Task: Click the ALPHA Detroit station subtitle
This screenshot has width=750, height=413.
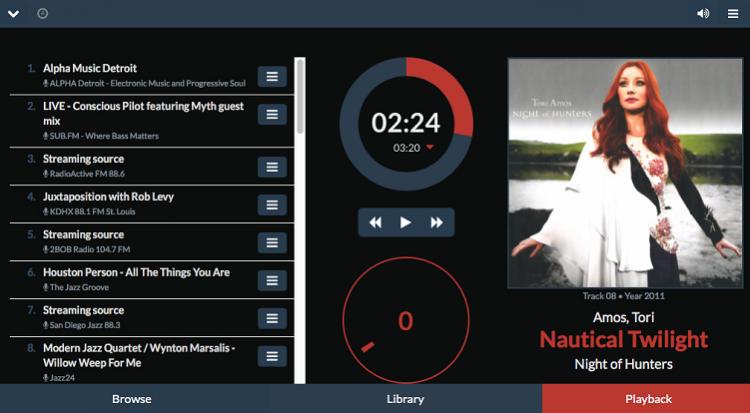Action: pos(144,83)
